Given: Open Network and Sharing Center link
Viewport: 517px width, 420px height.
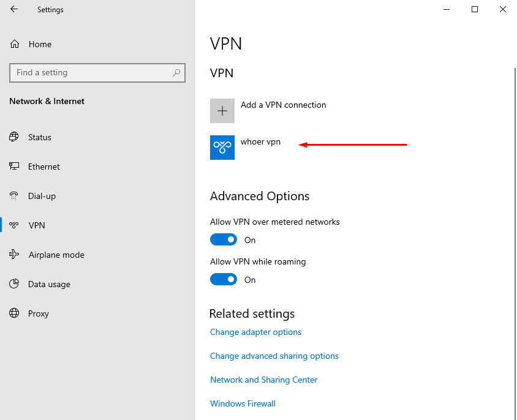Looking at the screenshot, I should [x=264, y=380].
